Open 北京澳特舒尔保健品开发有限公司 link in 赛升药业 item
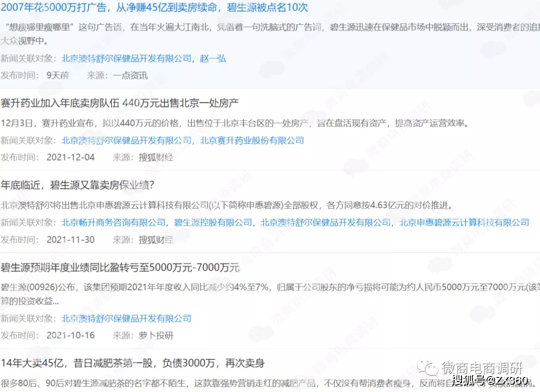The width and height of the screenshot is (540, 392). (126, 140)
